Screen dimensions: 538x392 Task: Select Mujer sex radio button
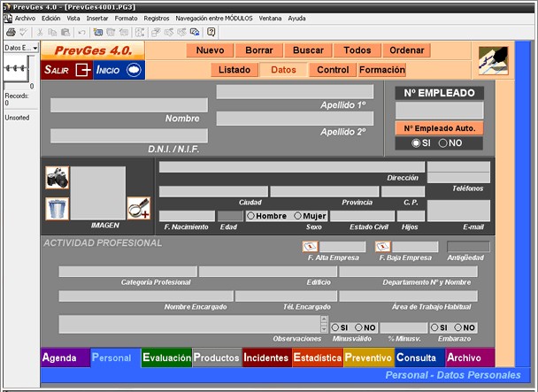coord(298,216)
